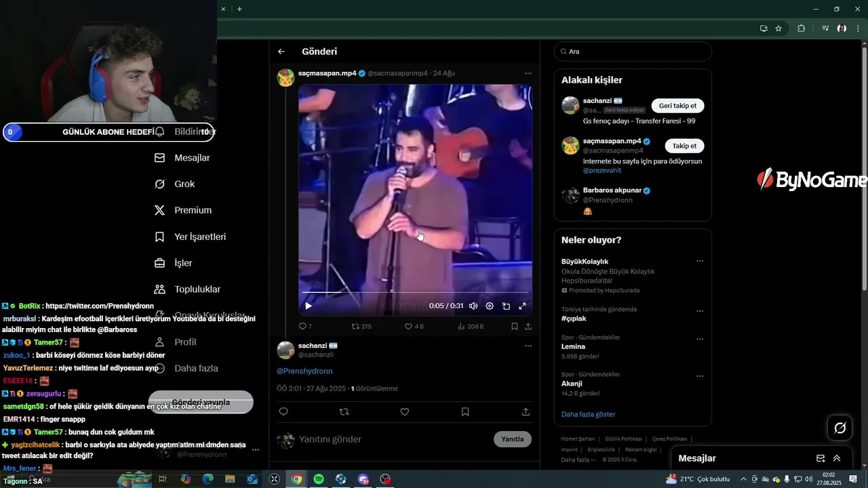868x488 pixels.
Task: Open more options on saçmasapan.mp4 post
Action: [528, 73]
